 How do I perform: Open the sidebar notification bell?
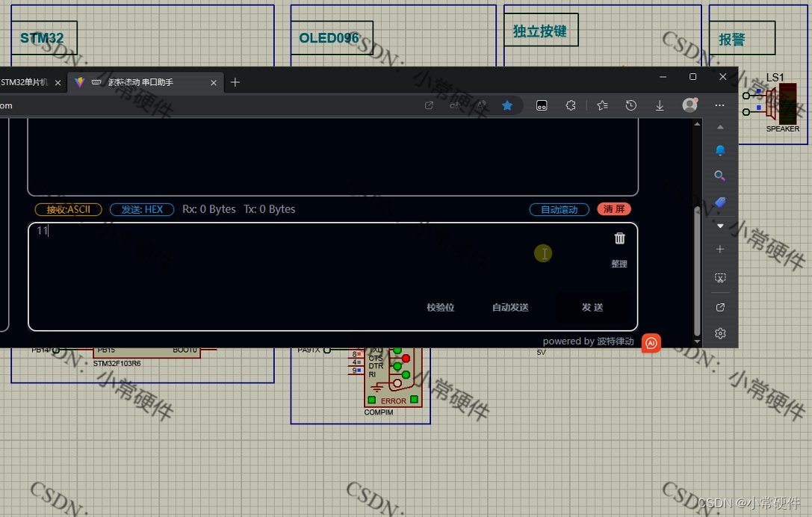720,150
